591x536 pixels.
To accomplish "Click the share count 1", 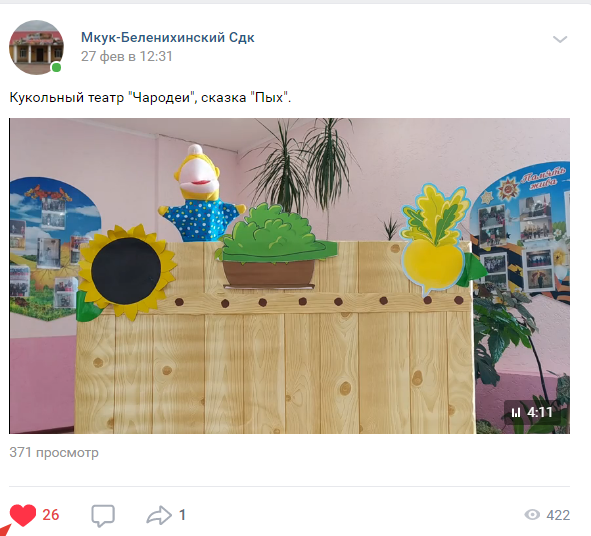I will pyautogui.click(x=182, y=515).
